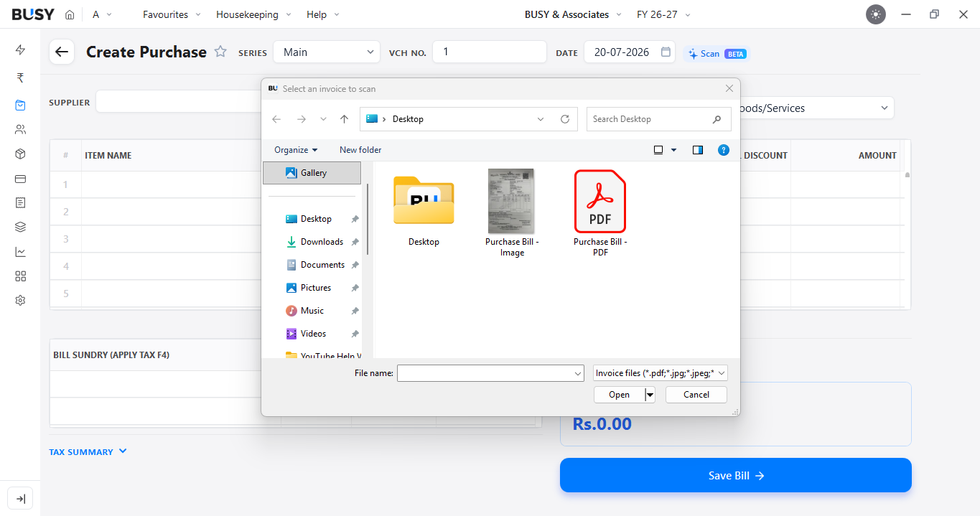Open recent locations chevron in file dialog
This screenshot has height=516, width=980.
click(x=323, y=119)
